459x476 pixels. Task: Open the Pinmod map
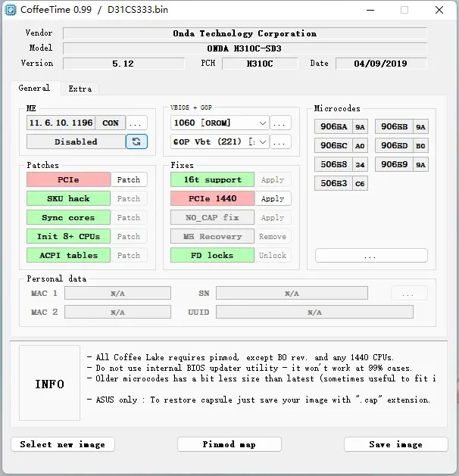[x=229, y=444]
